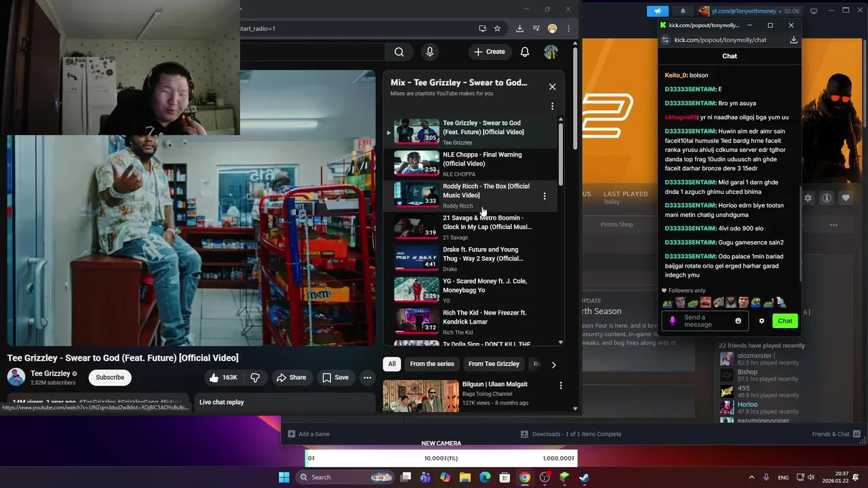Close the Mix playlist panel

(552, 87)
